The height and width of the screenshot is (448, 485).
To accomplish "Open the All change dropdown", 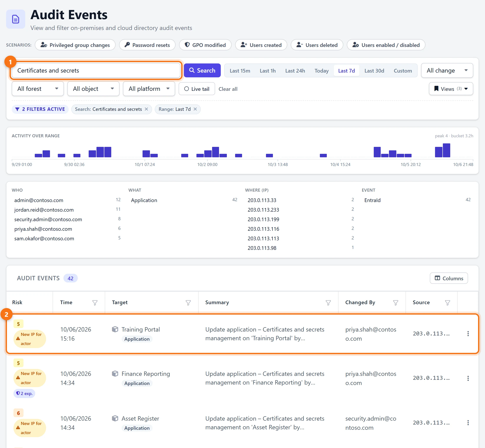I will point(447,71).
